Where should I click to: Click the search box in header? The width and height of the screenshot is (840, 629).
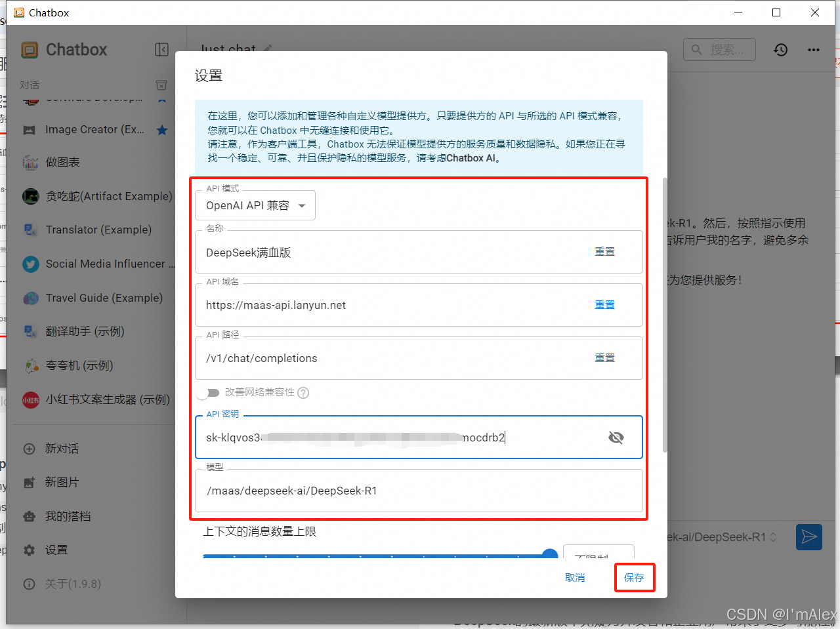719,50
